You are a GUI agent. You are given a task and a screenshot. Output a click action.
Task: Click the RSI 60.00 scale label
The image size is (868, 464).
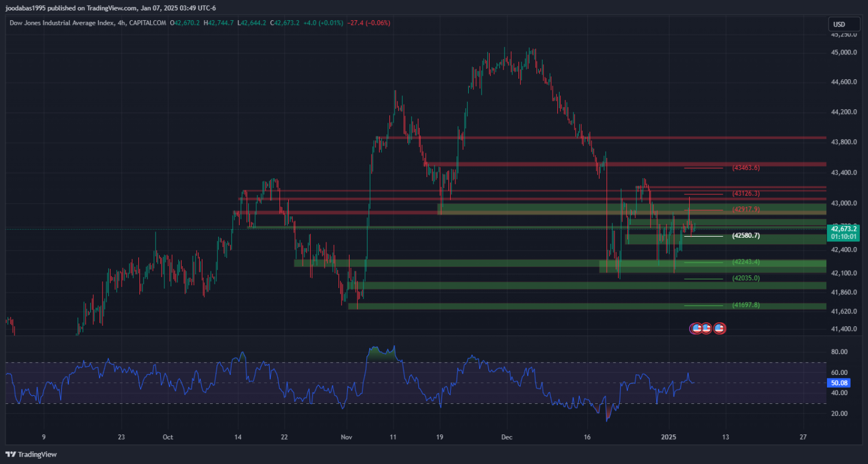click(839, 373)
